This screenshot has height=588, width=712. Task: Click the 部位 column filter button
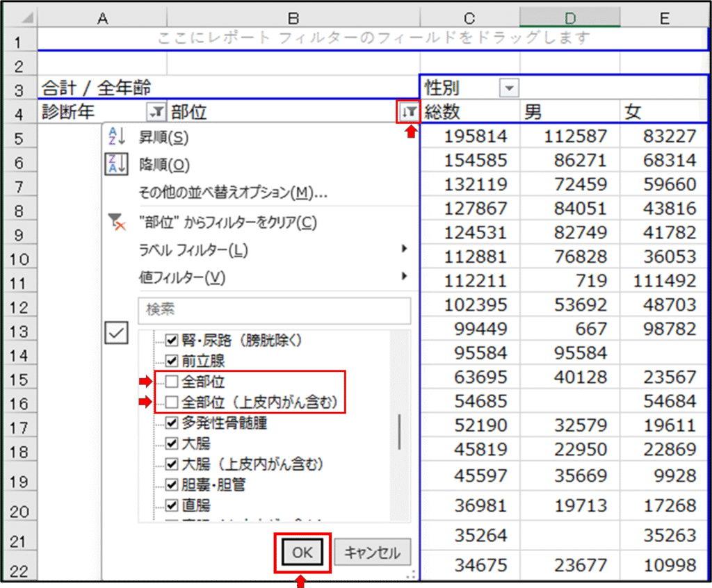[409, 112]
